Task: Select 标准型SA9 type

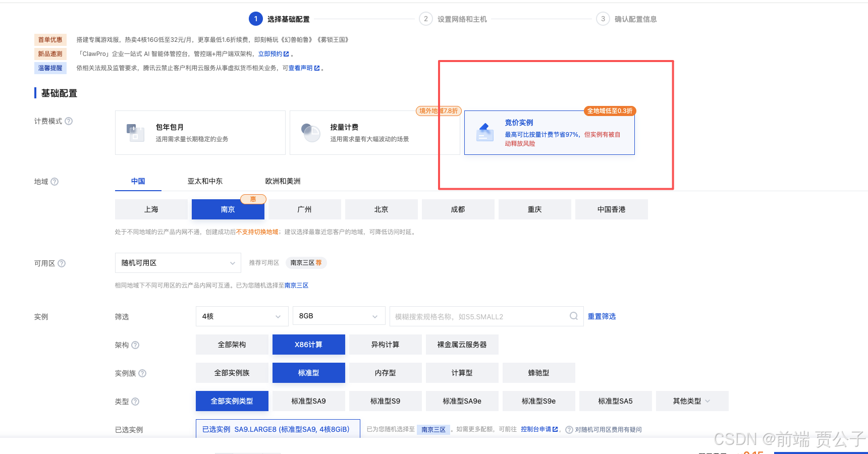Action: point(309,401)
